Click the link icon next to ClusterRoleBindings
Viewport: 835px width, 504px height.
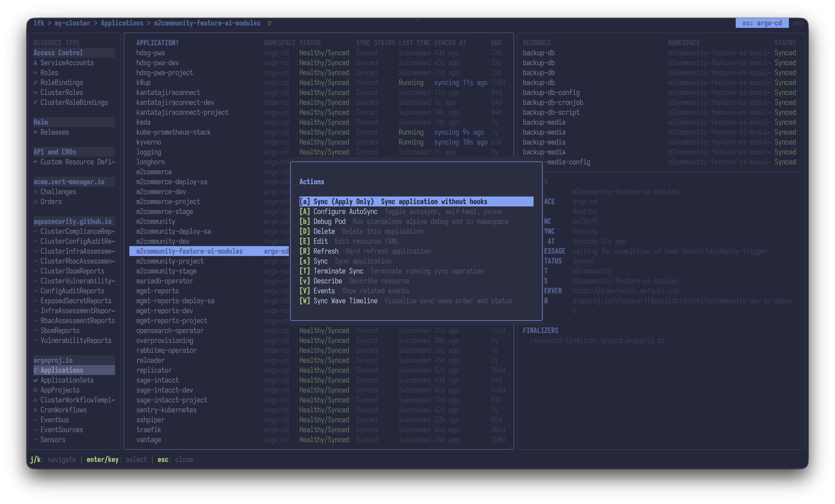tap(35, 102)
